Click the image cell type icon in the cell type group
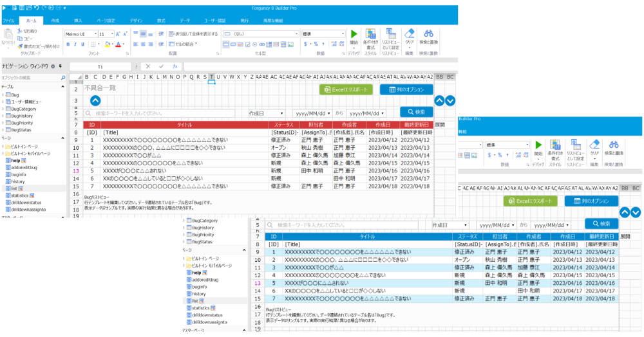Image resolution: width=644 pixels, height=337 pixels. (x=290, y=44)
